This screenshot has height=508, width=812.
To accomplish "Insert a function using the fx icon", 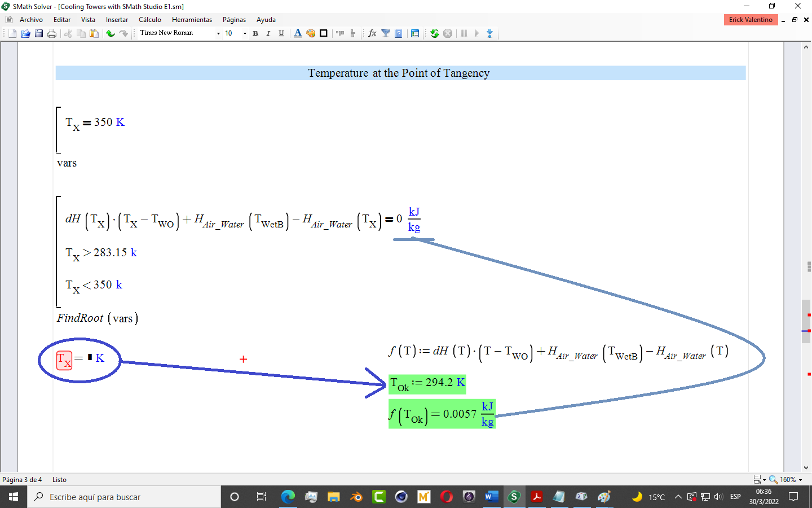I will [371, 33].
